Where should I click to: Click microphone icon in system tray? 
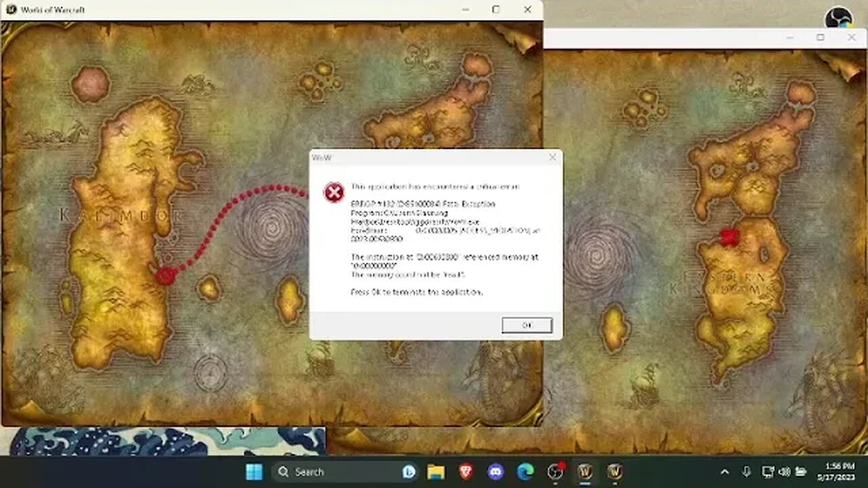coord(747,472)
